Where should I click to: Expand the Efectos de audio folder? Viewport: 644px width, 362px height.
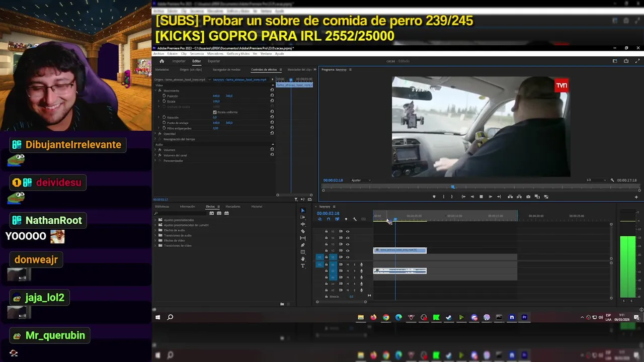point(156,230)
